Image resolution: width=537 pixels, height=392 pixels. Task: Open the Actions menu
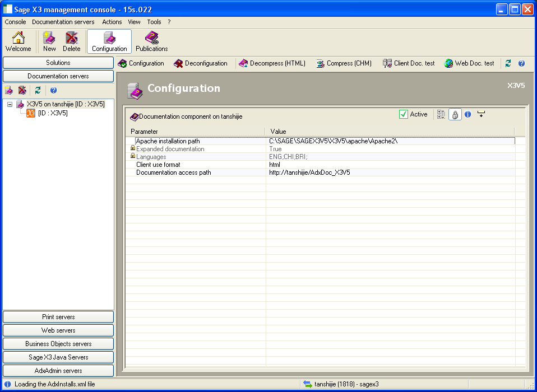point(112,22)
